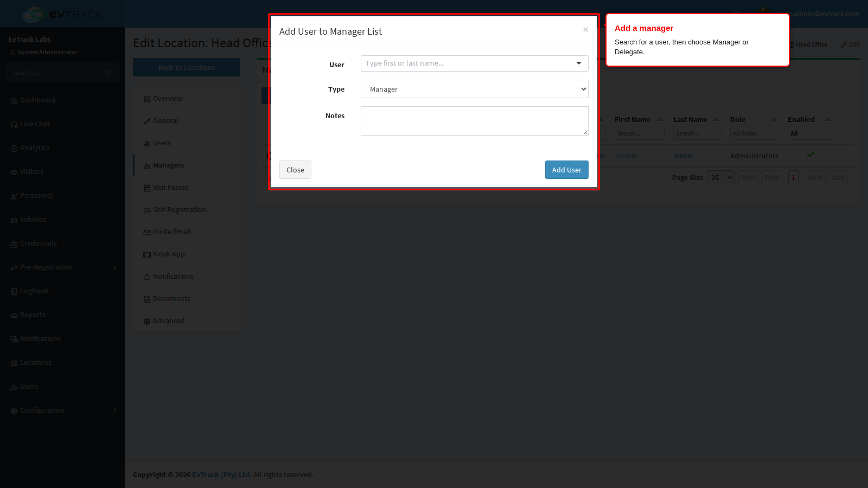Open the Weber last name link

684,156
